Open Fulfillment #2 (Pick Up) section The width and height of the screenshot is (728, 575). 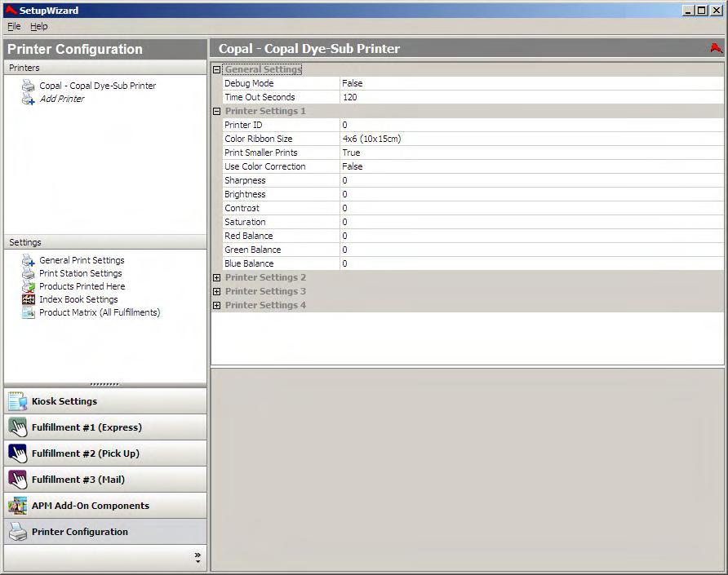click(x=105, y=453)
